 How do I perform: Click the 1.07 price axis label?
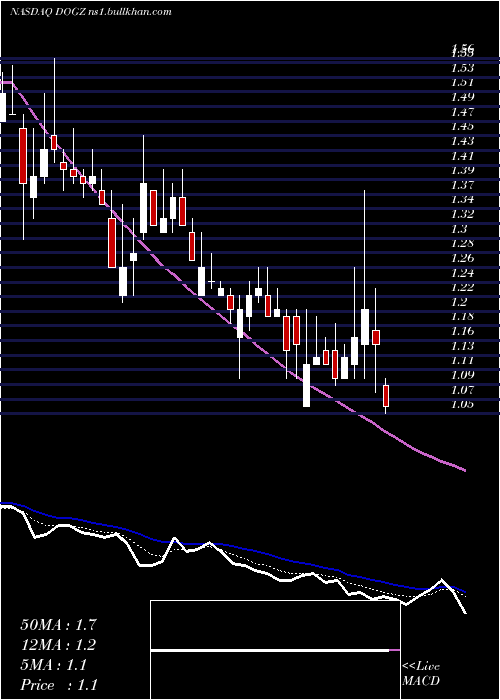pyautogui.click(x=462, y=389)
